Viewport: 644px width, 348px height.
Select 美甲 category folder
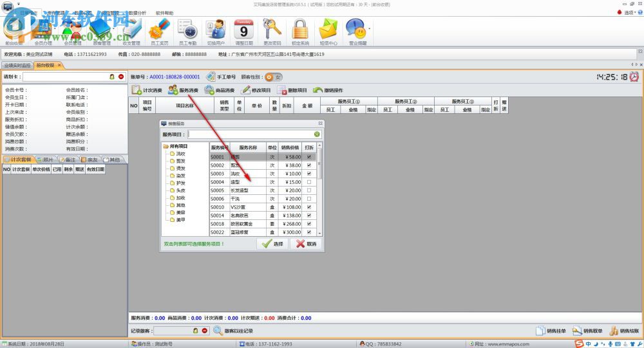178,220
